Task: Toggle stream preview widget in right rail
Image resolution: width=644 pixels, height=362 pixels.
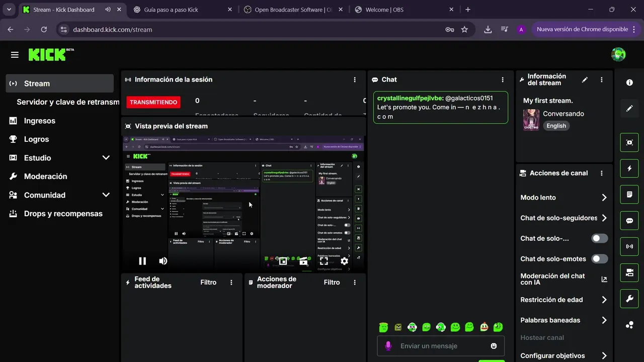Action: [629, 142]
